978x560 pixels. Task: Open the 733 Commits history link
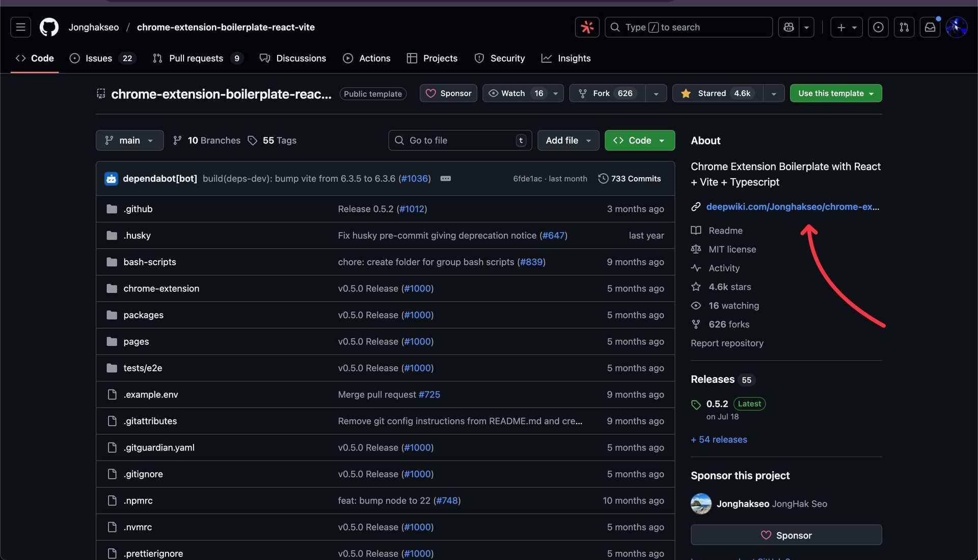(630, 179)
